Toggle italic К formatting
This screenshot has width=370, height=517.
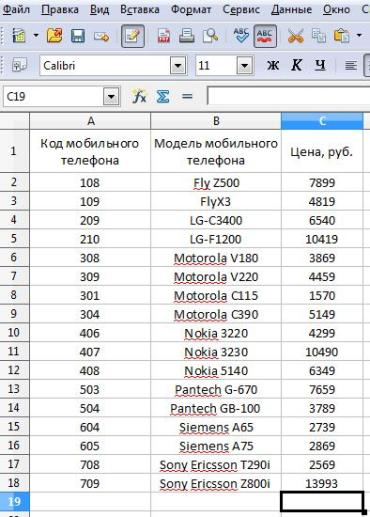click(x=296, y=65)
